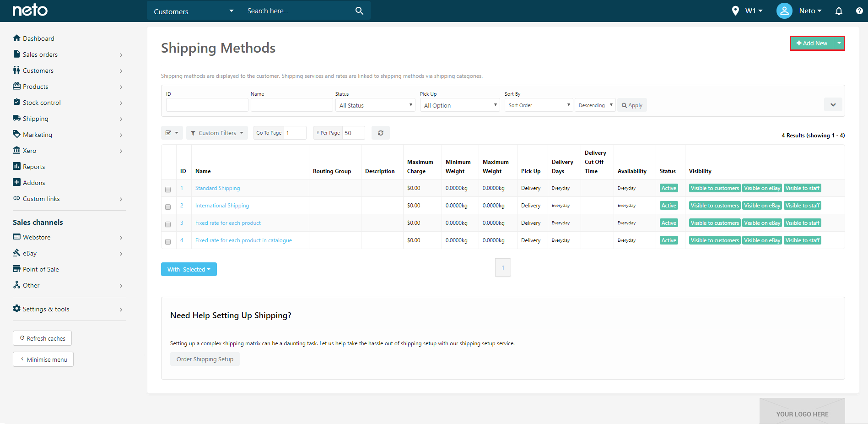Open Fixed rate for each product in catalogue

tap(243, 240)
